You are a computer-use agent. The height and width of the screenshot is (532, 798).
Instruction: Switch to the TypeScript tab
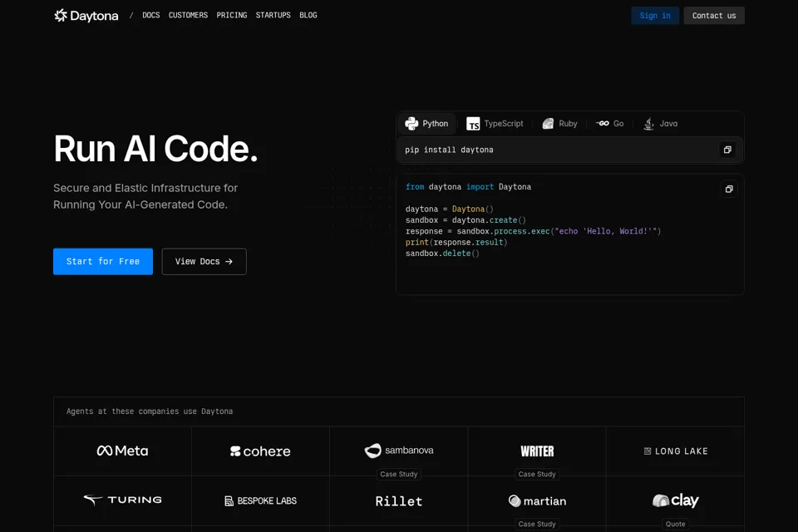pos(495,124)
